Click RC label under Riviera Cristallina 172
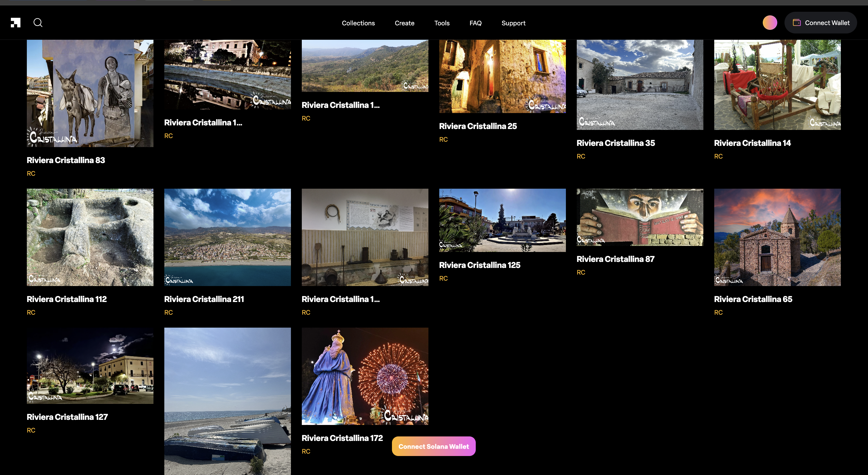The height and width of the screenshot is (475, 868). (306, 451)
